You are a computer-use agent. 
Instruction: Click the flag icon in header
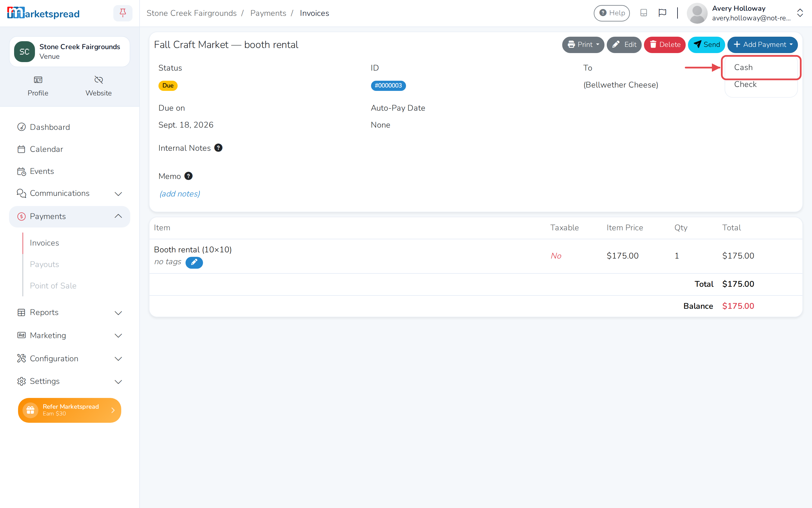coord(662,13)
